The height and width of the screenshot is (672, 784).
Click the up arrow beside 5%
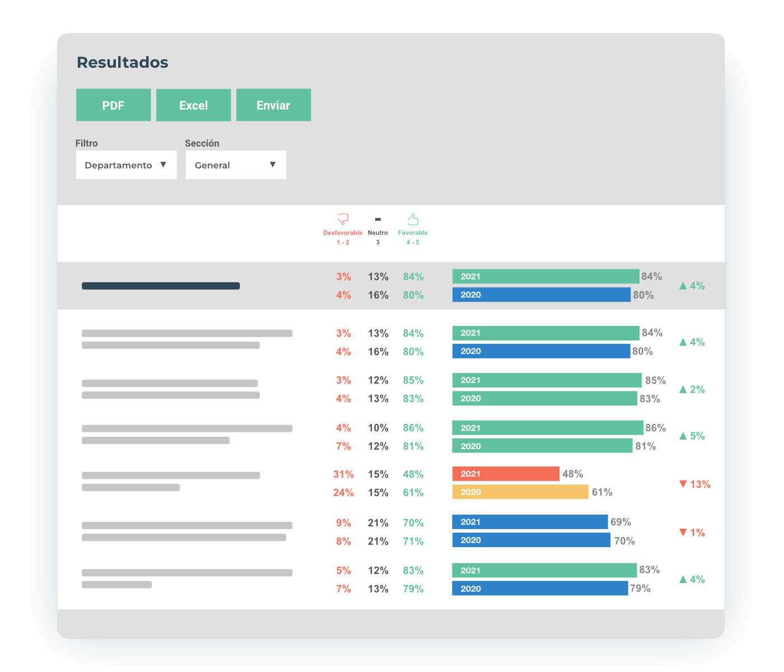point(683,436)
